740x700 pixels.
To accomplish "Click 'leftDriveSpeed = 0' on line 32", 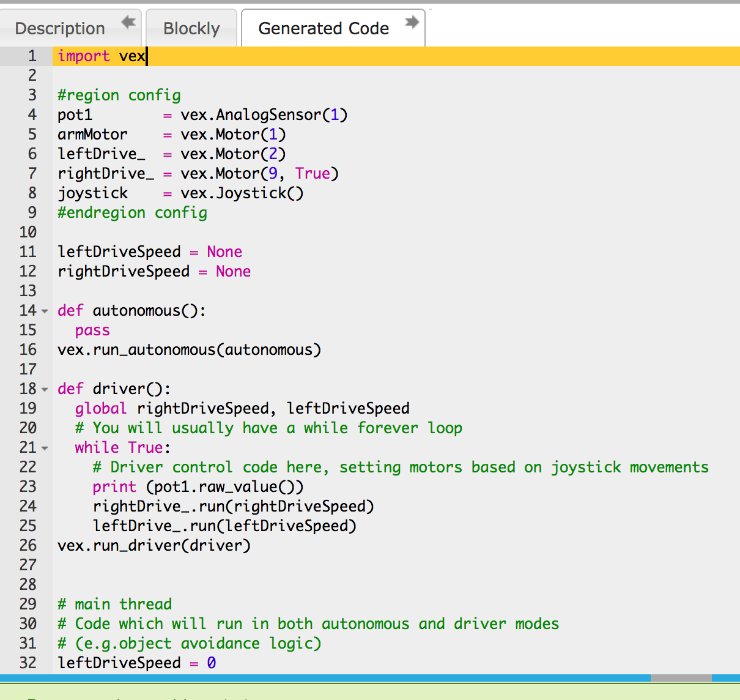I will (x=137, y=663).
